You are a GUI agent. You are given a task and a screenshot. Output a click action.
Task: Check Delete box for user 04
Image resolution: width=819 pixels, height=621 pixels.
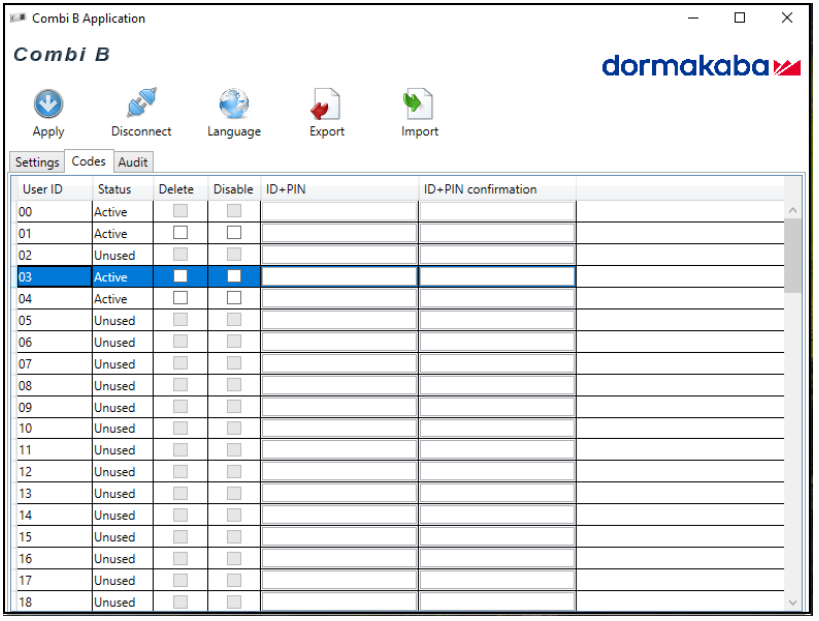tap(181, 298)
